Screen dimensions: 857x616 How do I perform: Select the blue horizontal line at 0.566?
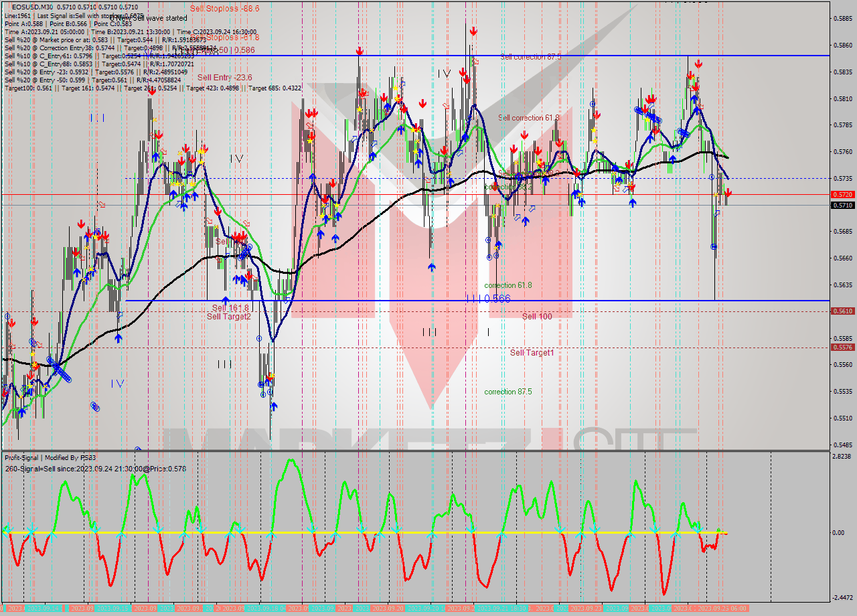click(477, 300)
